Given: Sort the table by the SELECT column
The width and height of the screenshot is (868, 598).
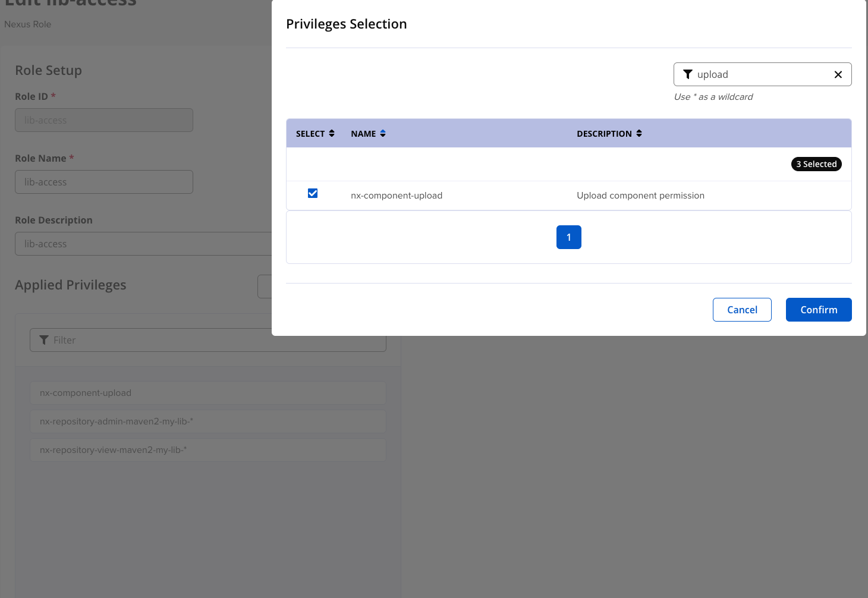Looking at the screenshot, I should point(315,134).
